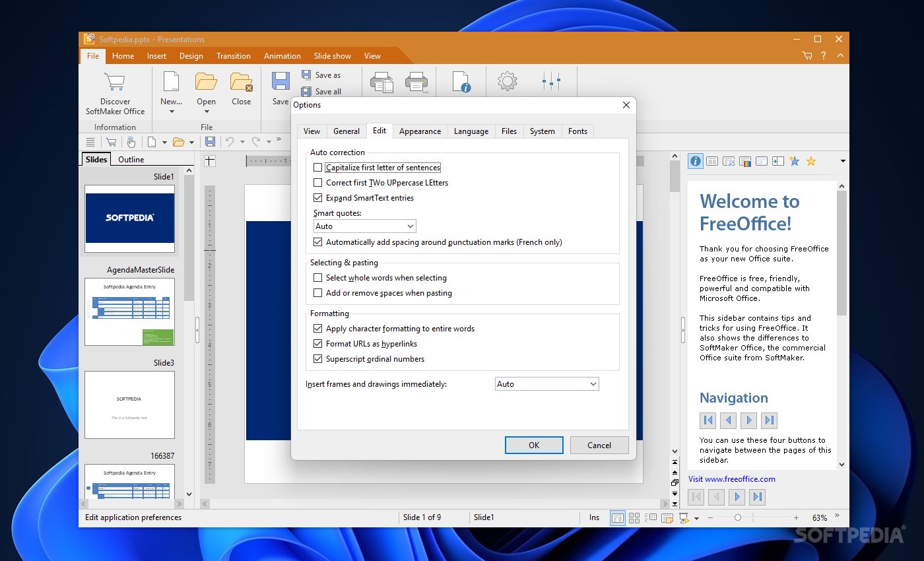Click the print preview icon in ribbon

point(381,82)
